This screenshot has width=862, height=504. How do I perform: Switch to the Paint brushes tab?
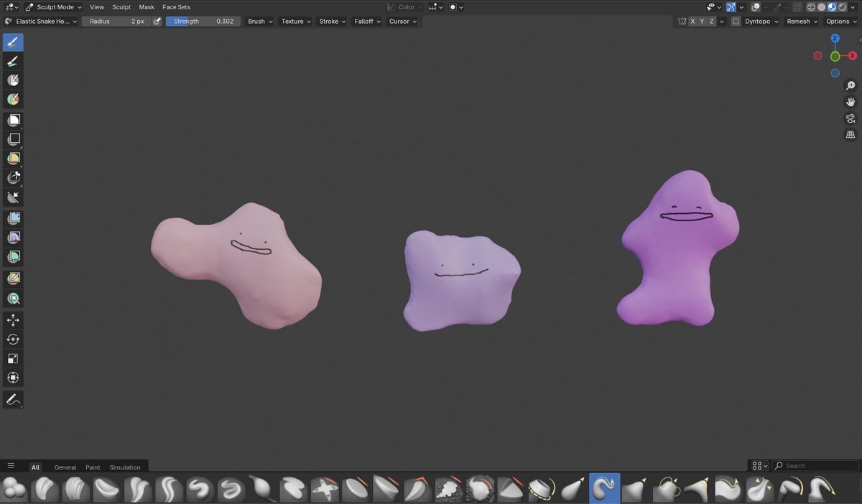(93, 467)
